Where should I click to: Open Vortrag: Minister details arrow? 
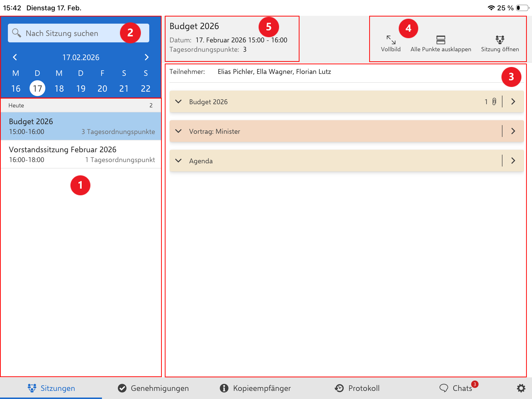click(513, 131)
